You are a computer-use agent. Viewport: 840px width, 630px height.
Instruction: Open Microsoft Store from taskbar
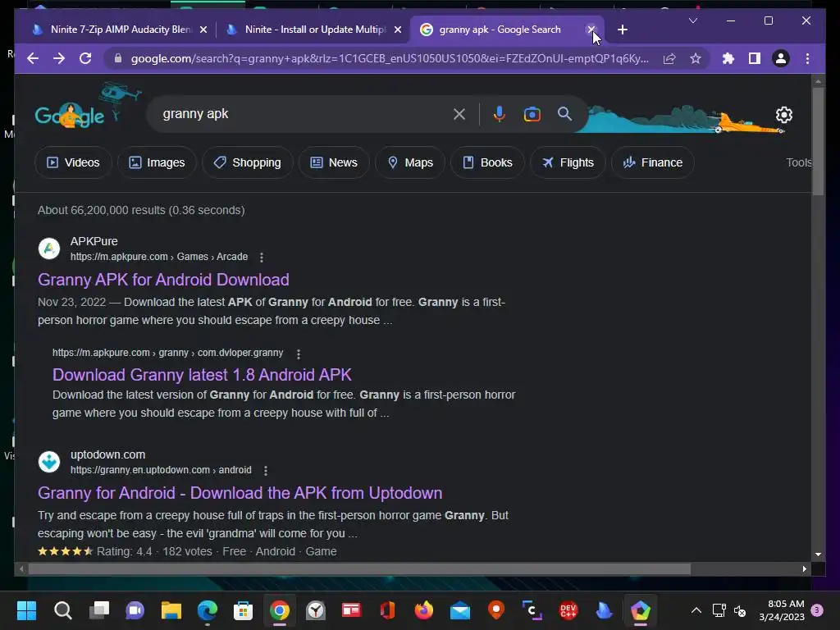pos(243,610)
